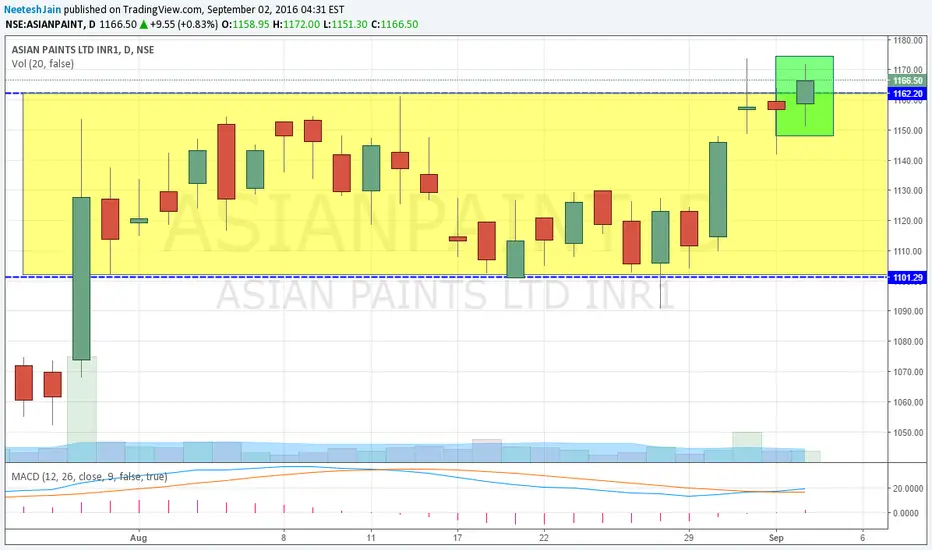Click the 1130.00 price axis label
932x550 pixels.
pyautogui.click(x=908, y=191)
